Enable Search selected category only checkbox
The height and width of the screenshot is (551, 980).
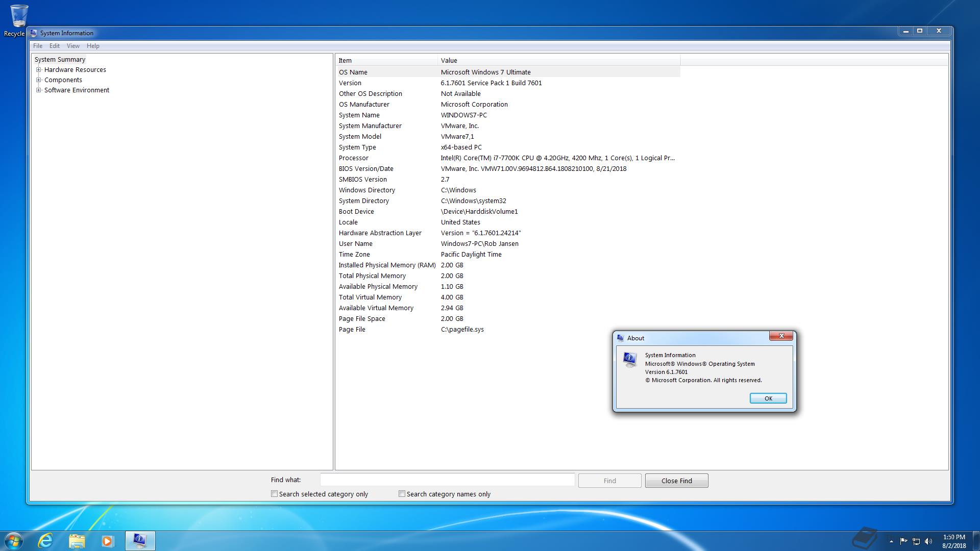click(x=274, y=494)
